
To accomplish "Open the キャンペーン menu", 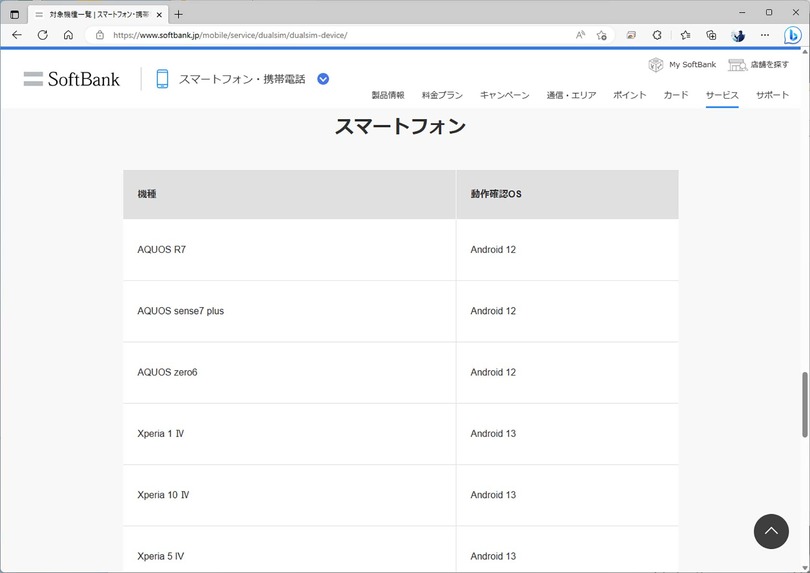I will point(505,95).
